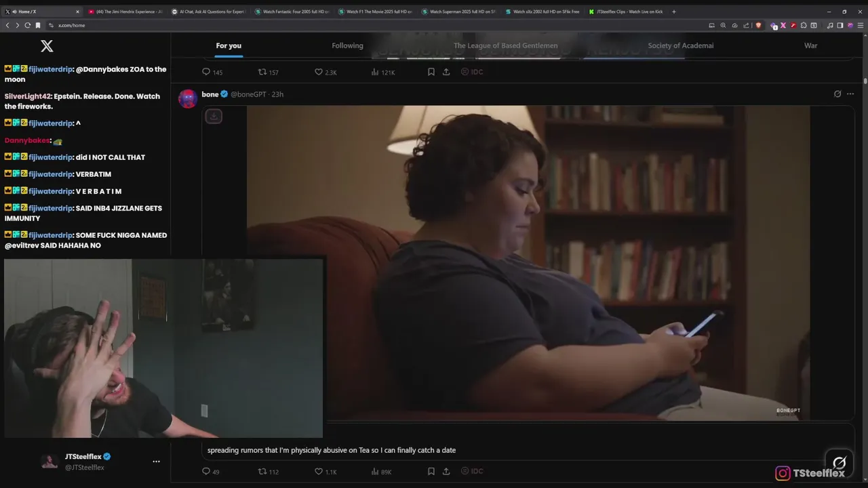Open the browser hamburger main menu
Image resolution: width=868 pixels, height=488 pixels.
click(861, 25)
